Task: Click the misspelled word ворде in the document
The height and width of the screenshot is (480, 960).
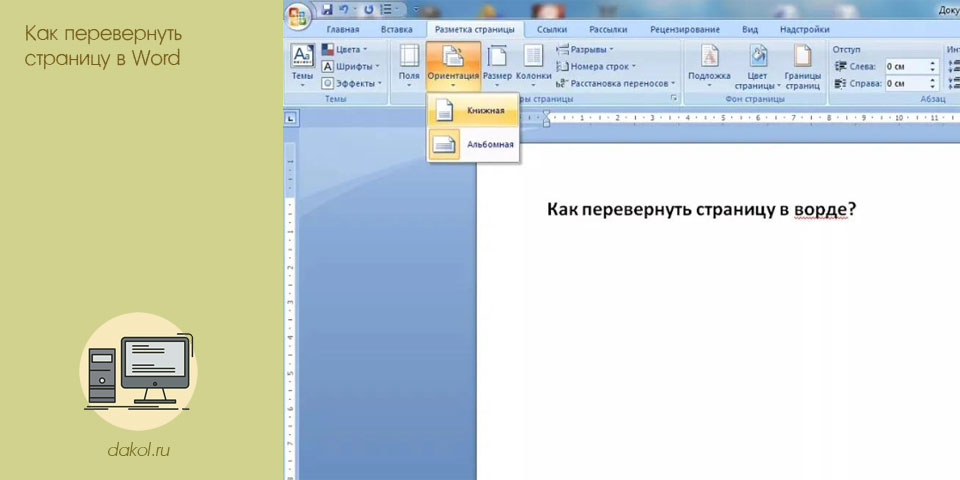Action: pos(822,210)
